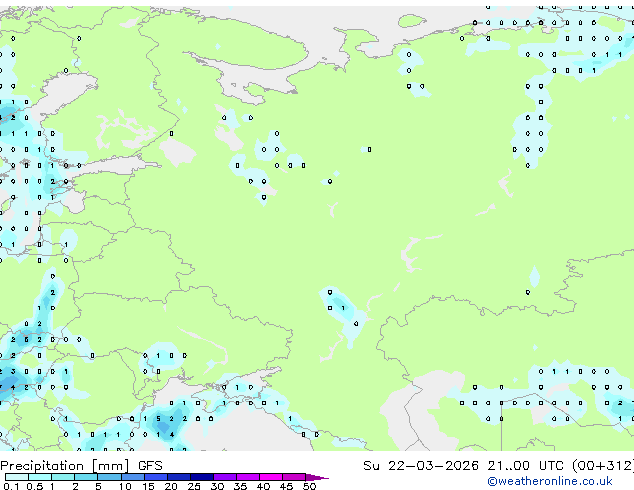Viewport: 634px width, 490px height.
Task: Select the 40–45 mm magenta legend box
Action: pyautogui.click(x=271, y=477)
